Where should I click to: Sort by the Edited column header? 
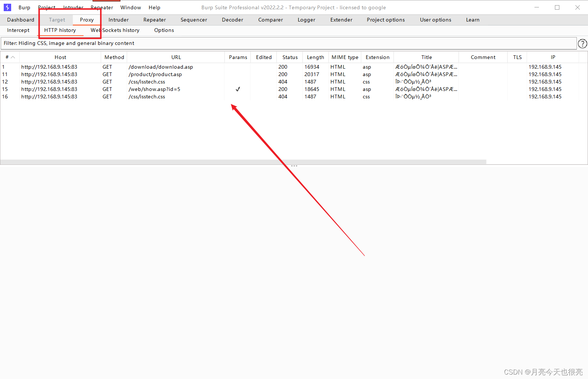[x=264, y=57]
